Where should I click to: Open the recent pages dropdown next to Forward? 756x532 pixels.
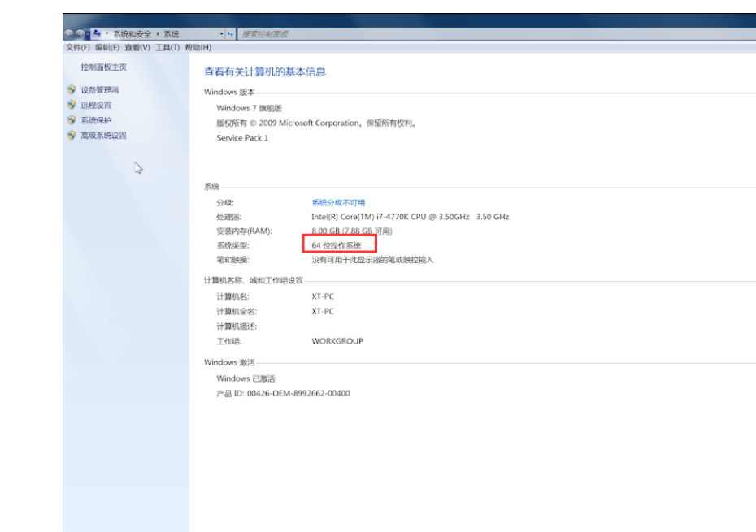[88, 34]
